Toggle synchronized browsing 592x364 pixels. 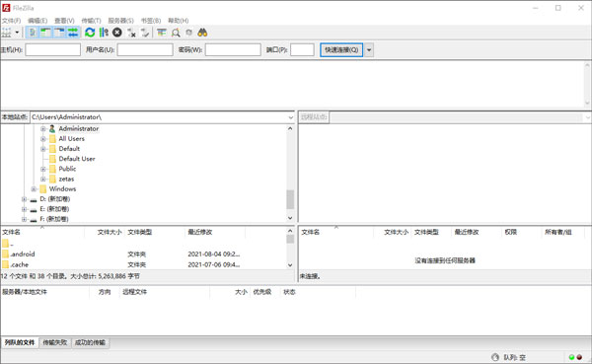click(x=189, y=33)
